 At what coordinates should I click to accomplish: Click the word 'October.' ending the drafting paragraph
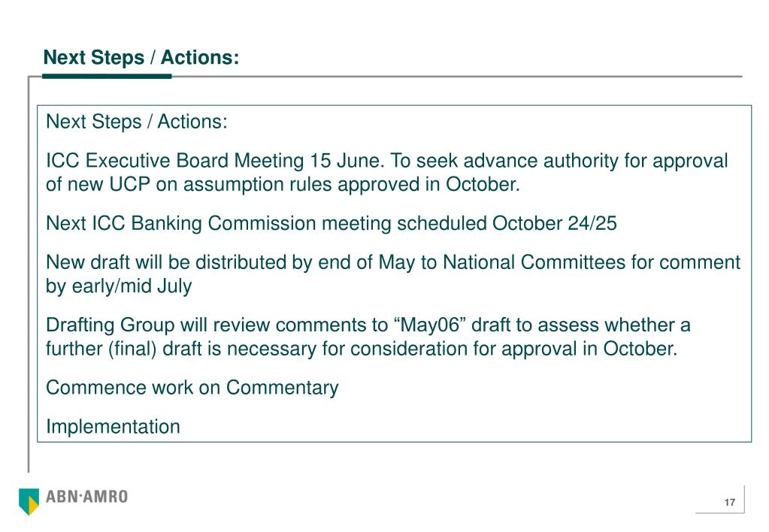click(640, 349)
